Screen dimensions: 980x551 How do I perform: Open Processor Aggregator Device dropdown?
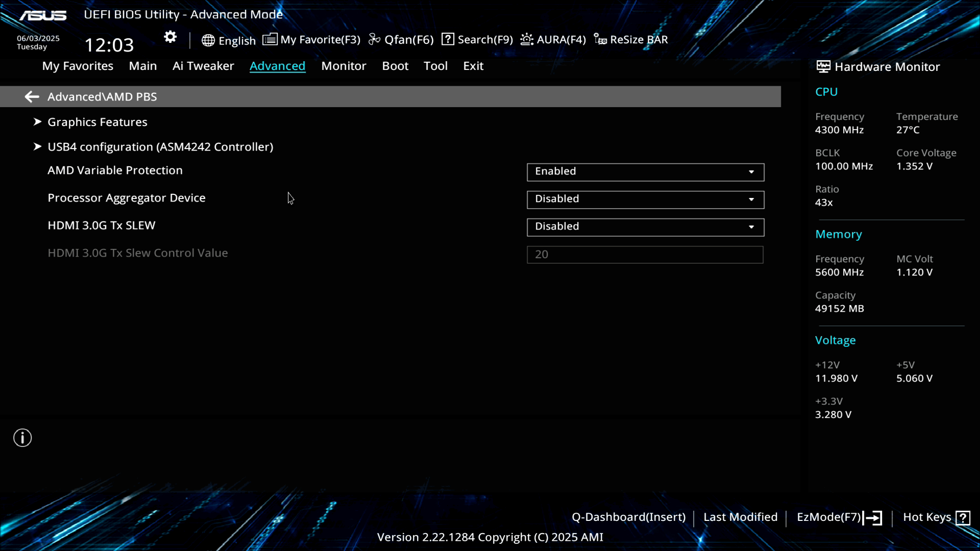(645, 199)
